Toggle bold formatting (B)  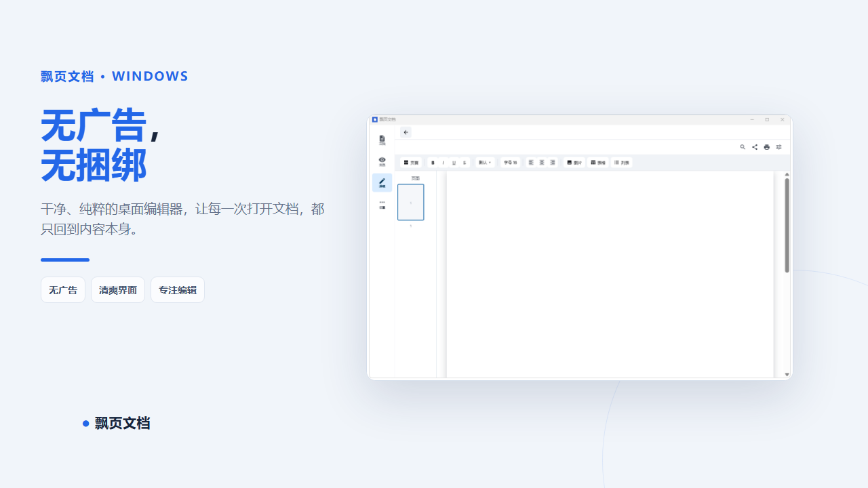pyautogui.click(x=433, y=163)
